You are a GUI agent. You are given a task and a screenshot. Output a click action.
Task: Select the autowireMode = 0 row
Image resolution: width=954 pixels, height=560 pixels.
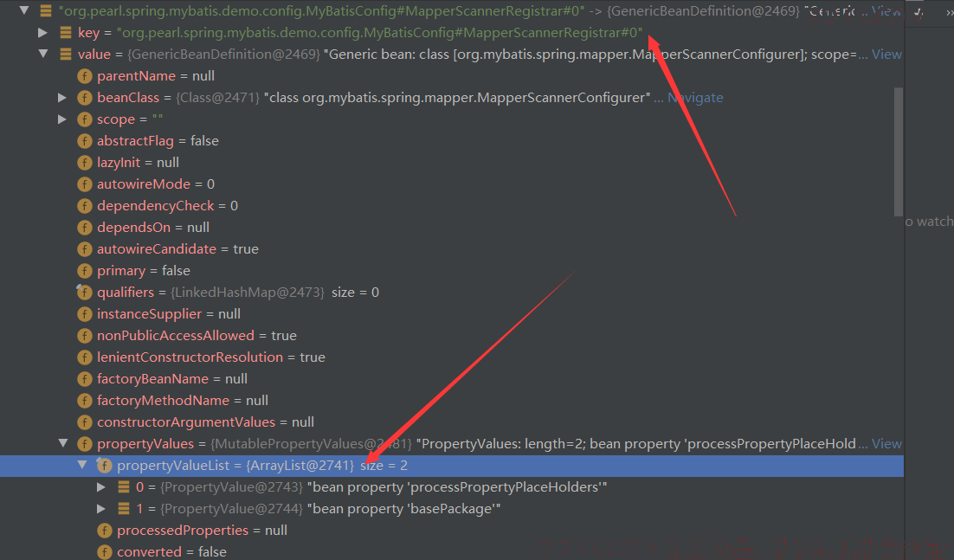(x=451, y=184)
